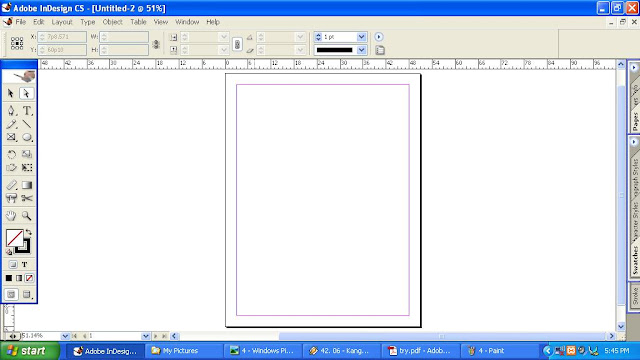Open the scale Y percentage dropdown
The image size is (640, 360).
pos(224,50)
